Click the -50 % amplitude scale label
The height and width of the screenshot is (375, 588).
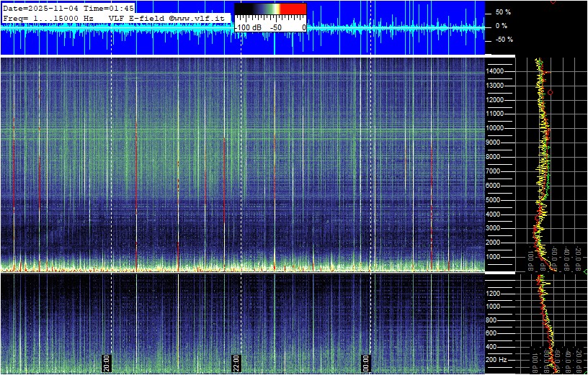tap(502, 40)
